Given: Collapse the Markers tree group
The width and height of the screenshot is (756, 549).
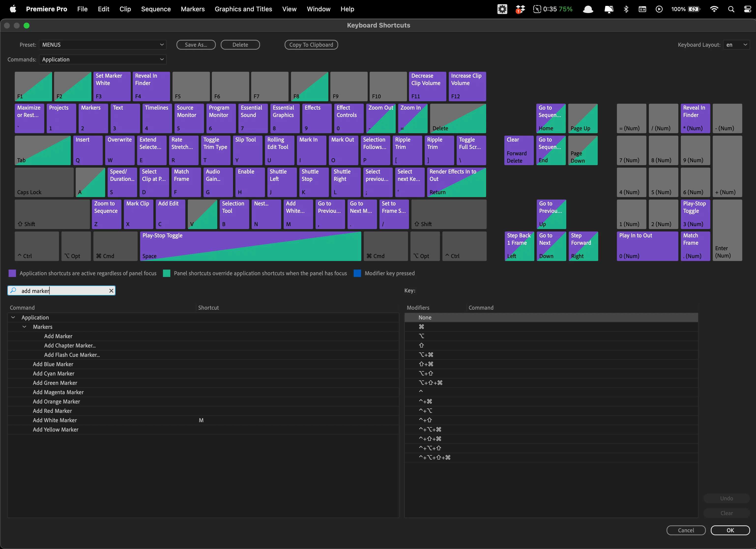Looking at the screenshot, I should click(x=24, y=327).
